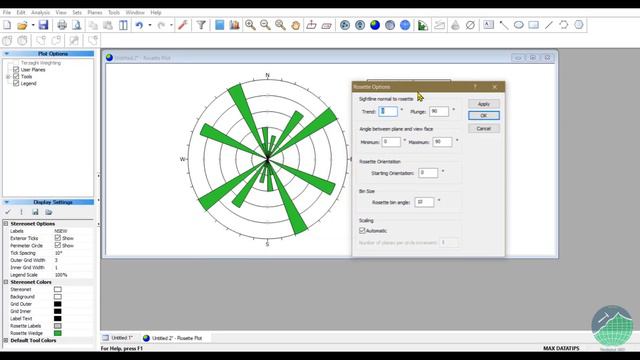
Task: Select the Rectangle drawing tool
Action: pos(533,25)
